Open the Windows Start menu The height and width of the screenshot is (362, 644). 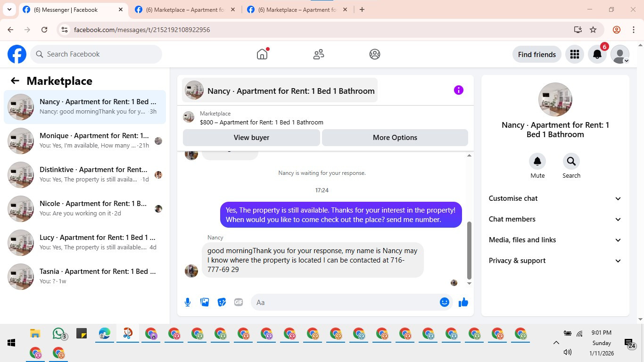click(11, 343)
